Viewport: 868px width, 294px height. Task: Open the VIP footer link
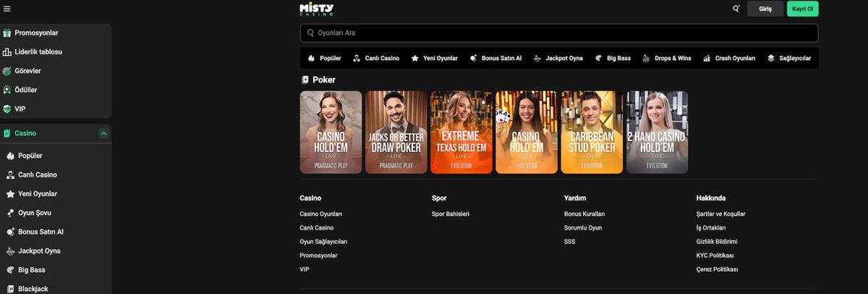(x=305, y=269)
